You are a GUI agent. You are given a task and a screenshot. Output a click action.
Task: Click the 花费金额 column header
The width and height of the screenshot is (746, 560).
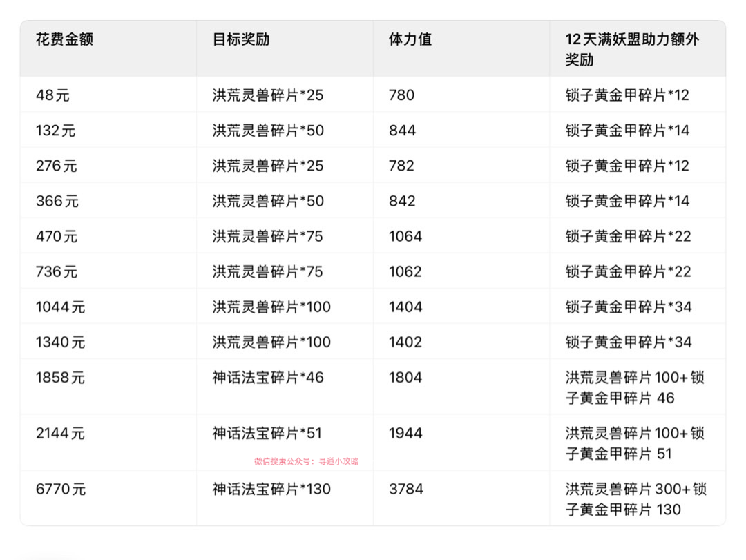pyautogui.click(x=64, y=39)
